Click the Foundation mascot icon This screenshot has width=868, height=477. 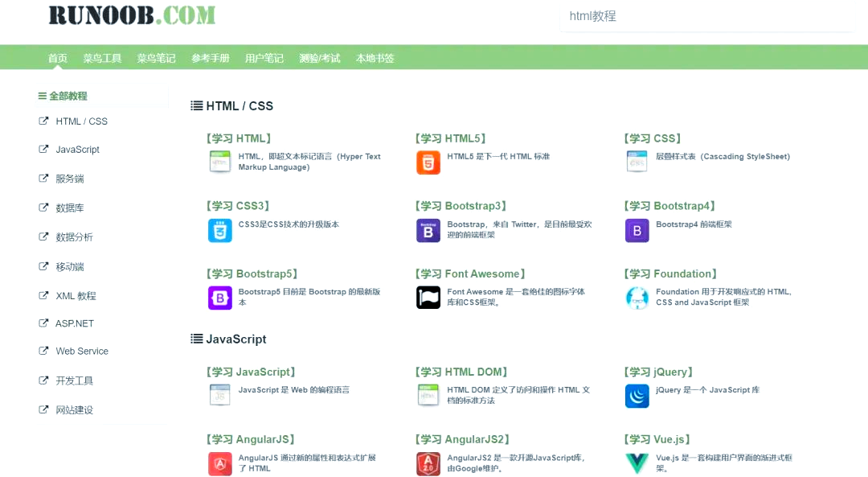(x=637, y=298)
